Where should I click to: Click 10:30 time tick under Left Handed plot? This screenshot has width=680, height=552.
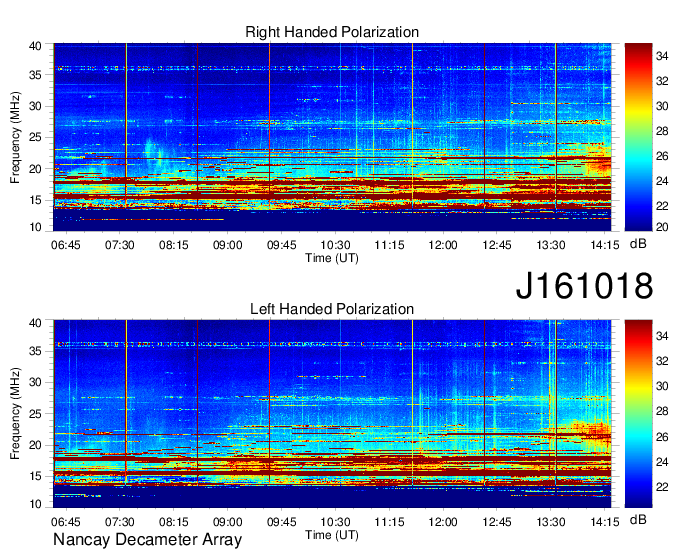335,521
